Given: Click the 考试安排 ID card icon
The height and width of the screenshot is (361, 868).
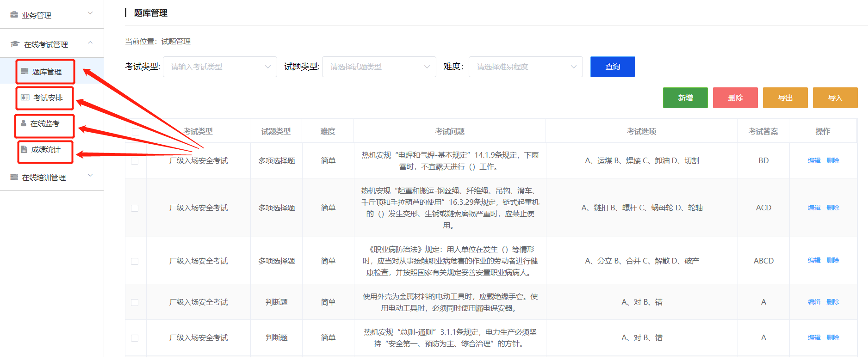Looking at the screenshot, I should coord(25,98).
